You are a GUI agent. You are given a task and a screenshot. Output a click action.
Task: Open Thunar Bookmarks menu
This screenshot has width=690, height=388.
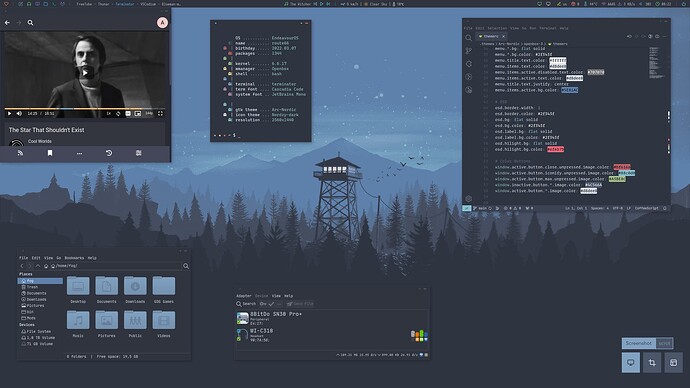coord(74,258)
